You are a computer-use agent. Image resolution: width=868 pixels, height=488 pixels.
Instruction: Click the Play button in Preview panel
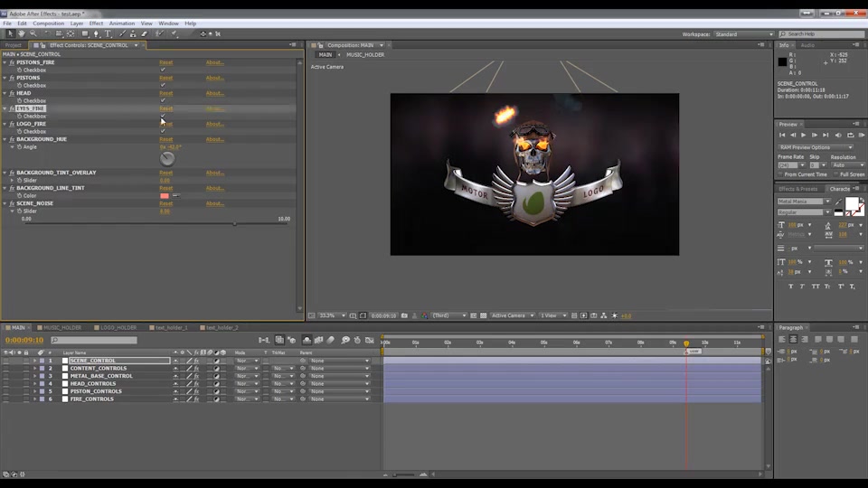(x=803, y=135)
